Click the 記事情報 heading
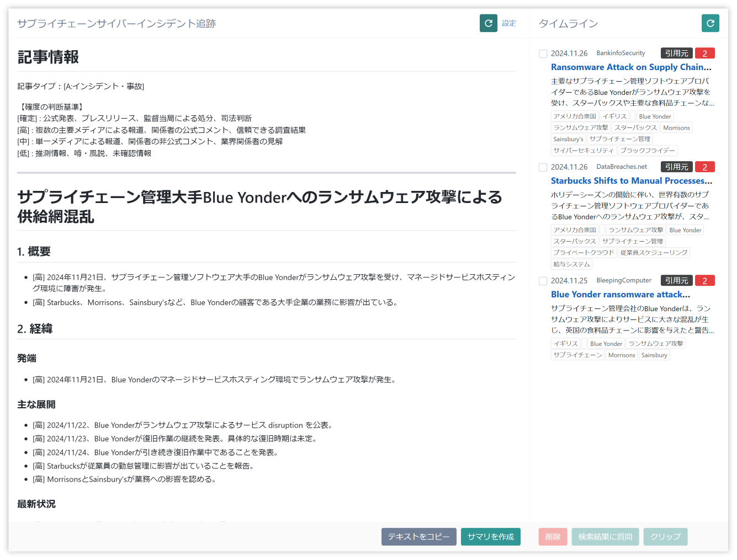737x560 pixels. [48, 57]
